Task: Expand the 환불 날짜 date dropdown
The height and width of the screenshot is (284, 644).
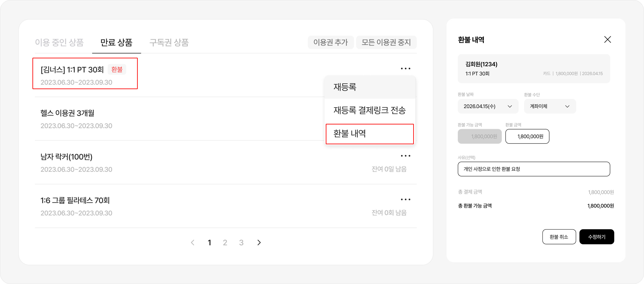Action: (x=488, y=106)
